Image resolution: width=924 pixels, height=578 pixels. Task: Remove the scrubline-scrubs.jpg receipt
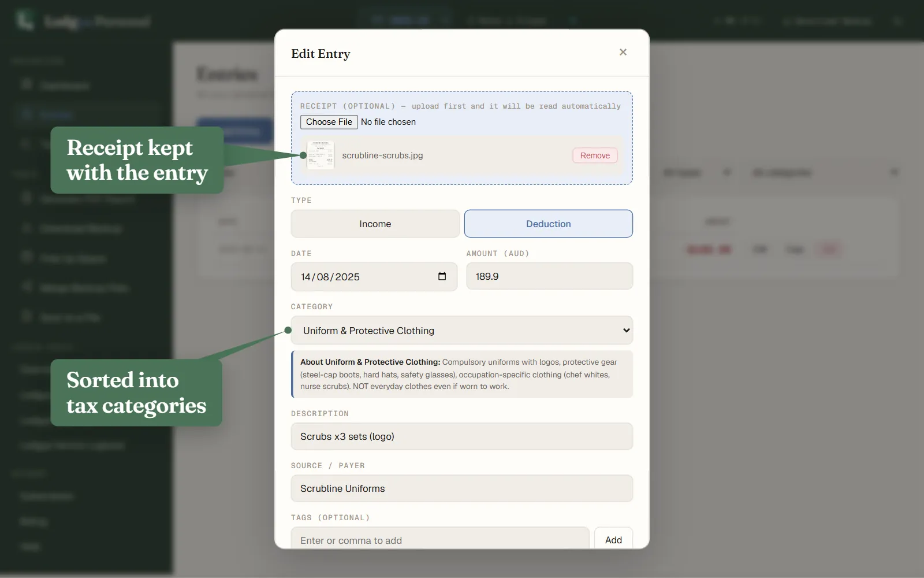pos(595,155)
